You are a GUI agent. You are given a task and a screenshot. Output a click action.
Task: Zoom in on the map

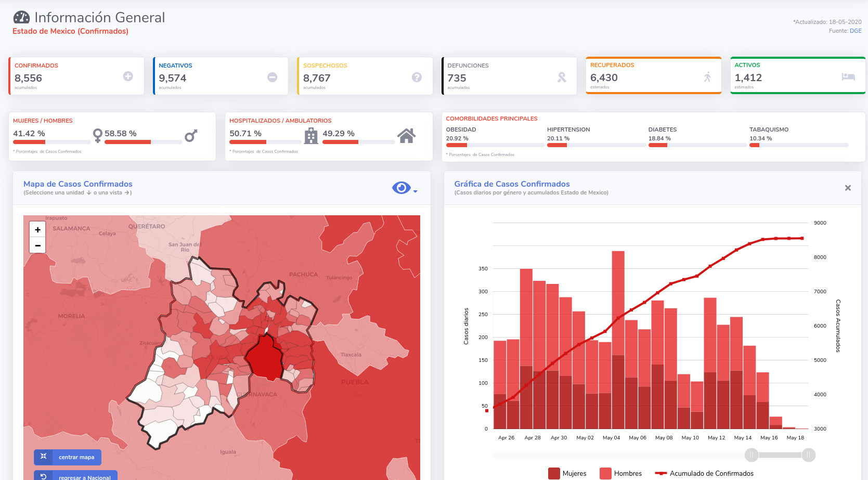37,229
